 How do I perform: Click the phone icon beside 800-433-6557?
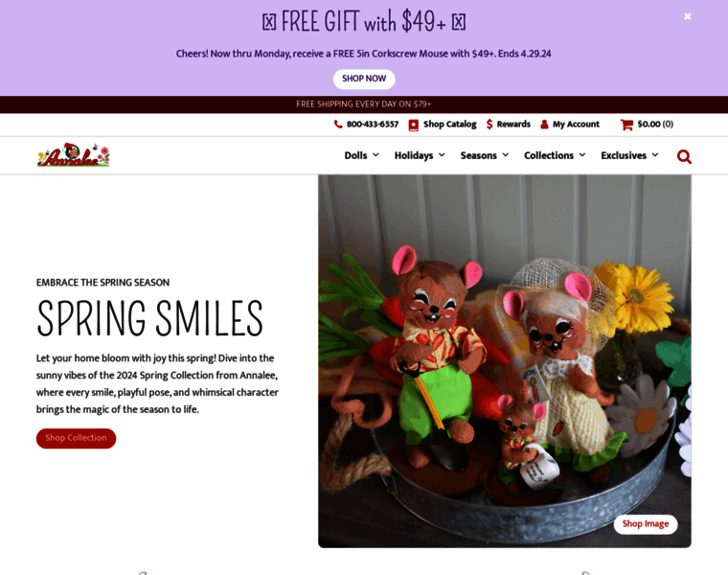338,124
